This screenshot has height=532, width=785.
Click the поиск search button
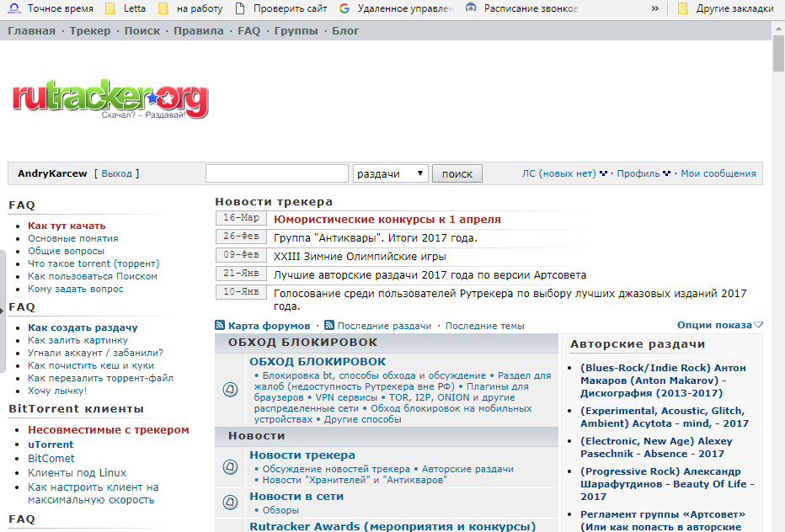[x=457, y=173]
